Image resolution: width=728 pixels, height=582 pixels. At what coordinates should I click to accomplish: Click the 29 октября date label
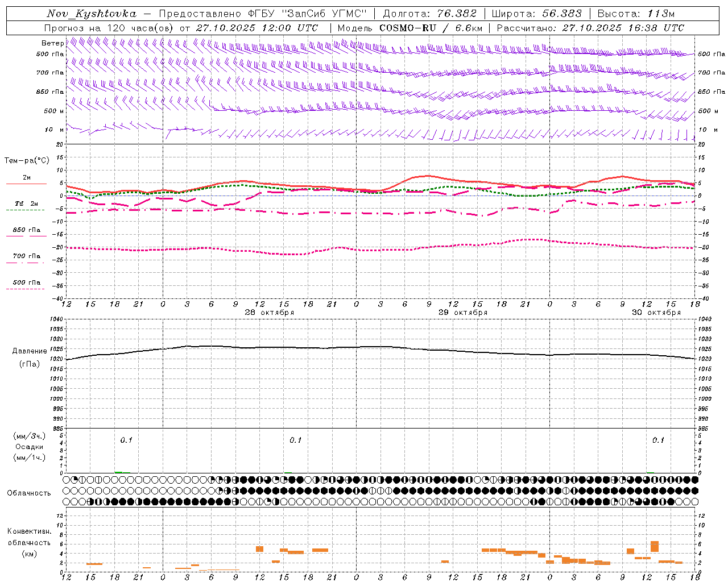[x=463, y=313]
